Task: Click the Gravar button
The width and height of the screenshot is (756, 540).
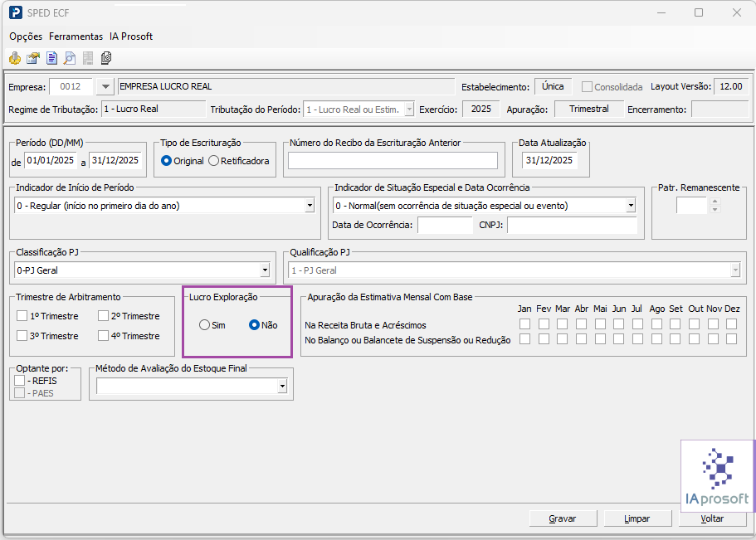Action: click(563, 518)
